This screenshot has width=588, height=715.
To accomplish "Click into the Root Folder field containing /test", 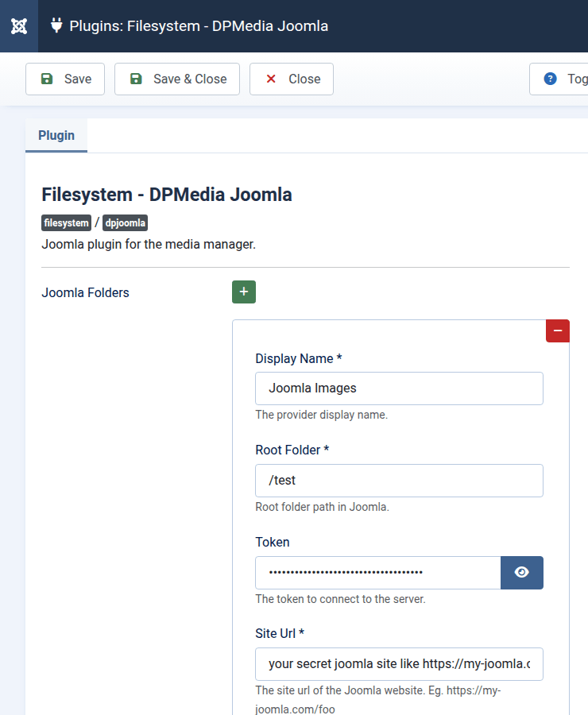I will tap(399, 481).
